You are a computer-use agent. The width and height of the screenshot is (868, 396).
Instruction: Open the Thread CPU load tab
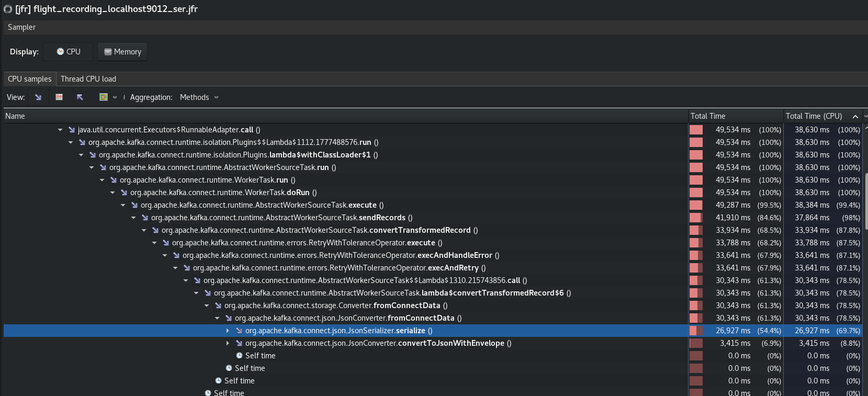(x=88, y=79)
